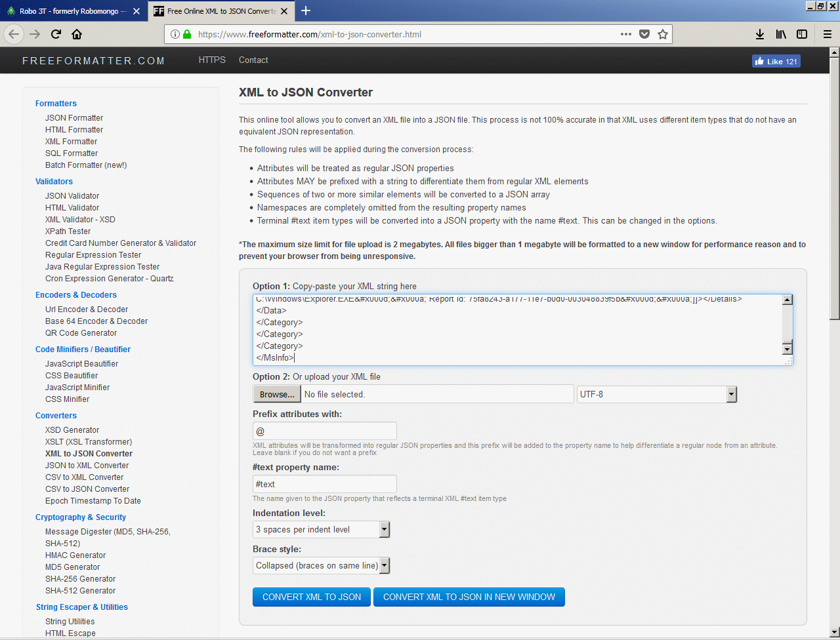Viewport: 840px width, 640px height.
Task: Like the page on Facebook
Action: click(776, 61)
